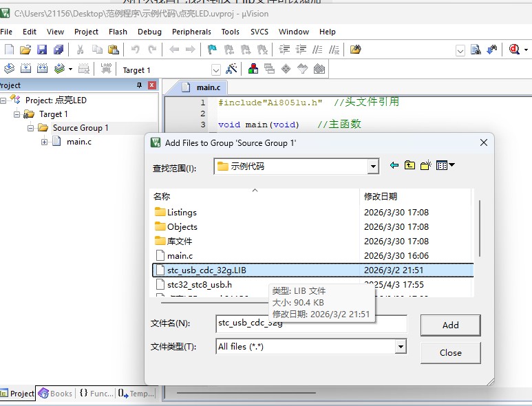Screen dimensions: 532x406
Task: Click the Translate build toolbar icon
Action: point(9,69)
